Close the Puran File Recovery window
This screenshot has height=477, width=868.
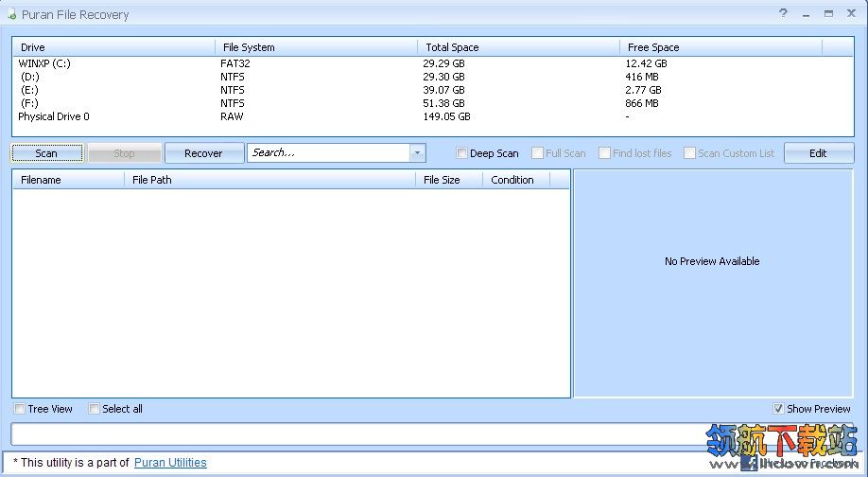(x=851, y=13)
